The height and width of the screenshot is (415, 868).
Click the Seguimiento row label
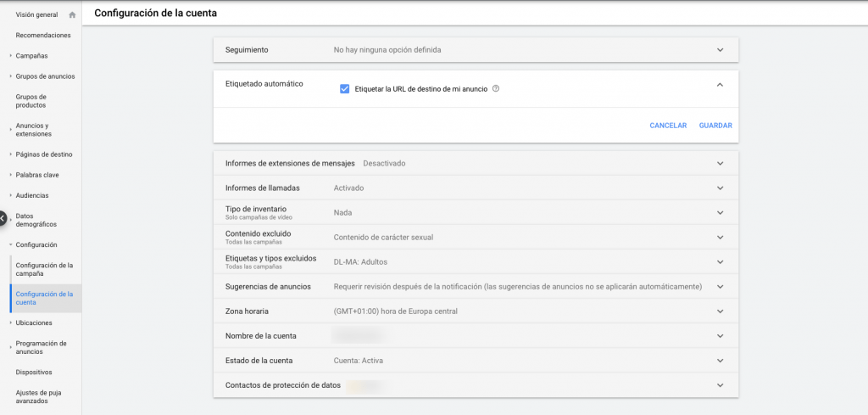point(247,50)
